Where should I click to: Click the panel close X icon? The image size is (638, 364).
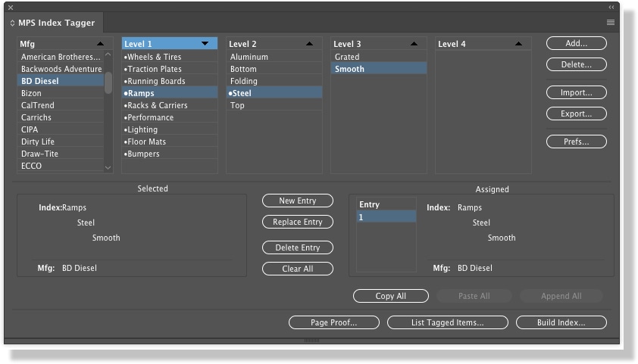click(x=11, y=8)
